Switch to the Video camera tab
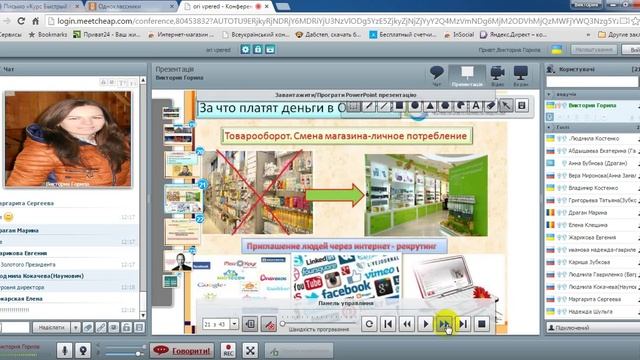Viewport: 640px width, 360px height. coord(498,76)
